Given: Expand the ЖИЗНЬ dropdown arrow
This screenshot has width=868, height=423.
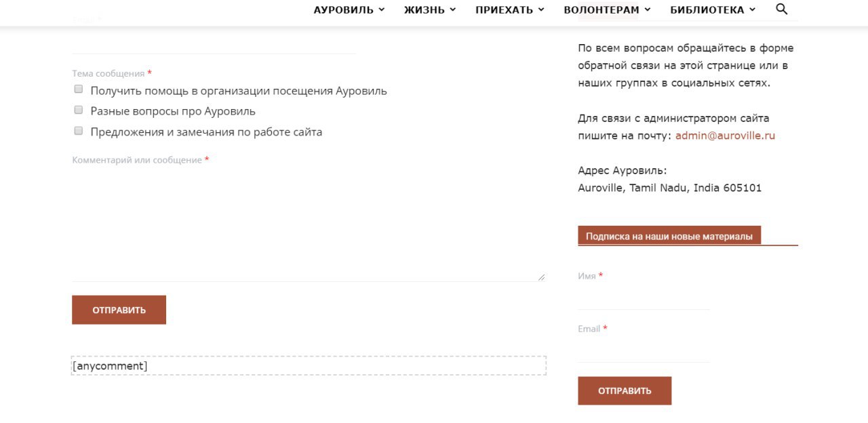Looking at the screenshot, I should 453,9.
